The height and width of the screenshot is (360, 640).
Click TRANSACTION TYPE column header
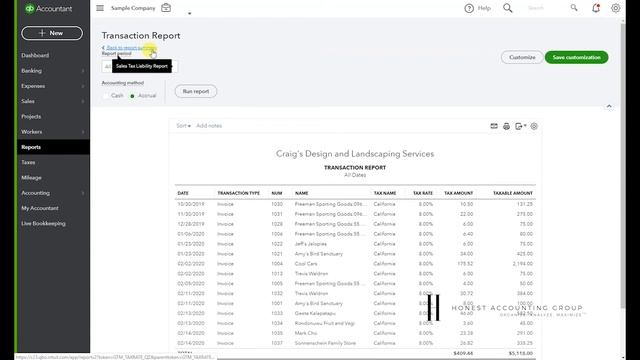coord(238,193)
